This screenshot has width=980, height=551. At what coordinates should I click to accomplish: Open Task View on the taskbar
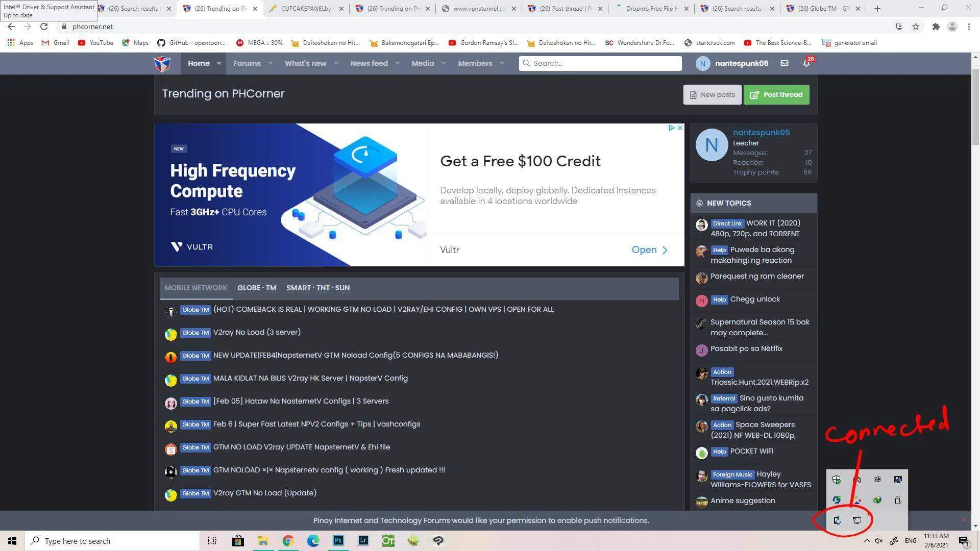pyautogui.click(x=212, y=541)
